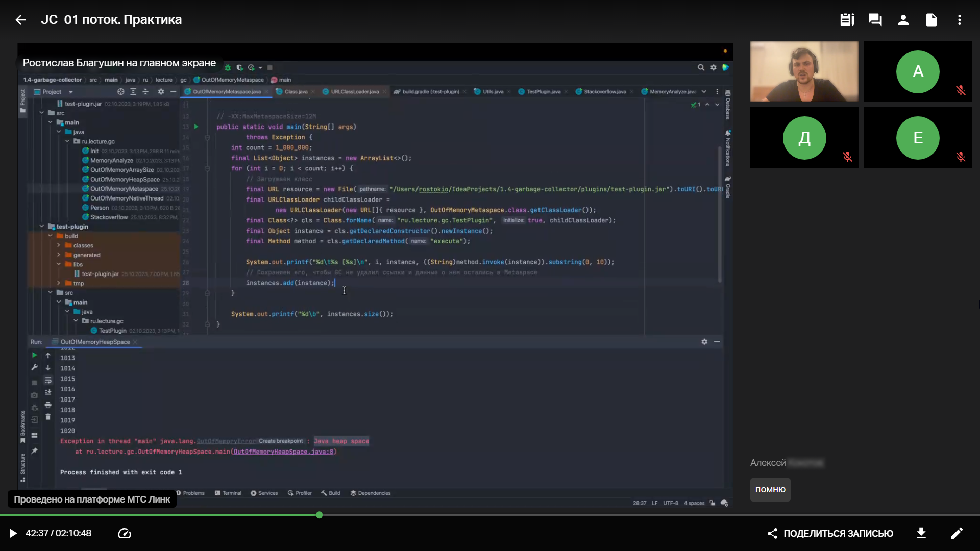This screenshot has width=980, height=551.
Task: Show hidden editor tabs dropdown
Action: click(x=704, y=92)
